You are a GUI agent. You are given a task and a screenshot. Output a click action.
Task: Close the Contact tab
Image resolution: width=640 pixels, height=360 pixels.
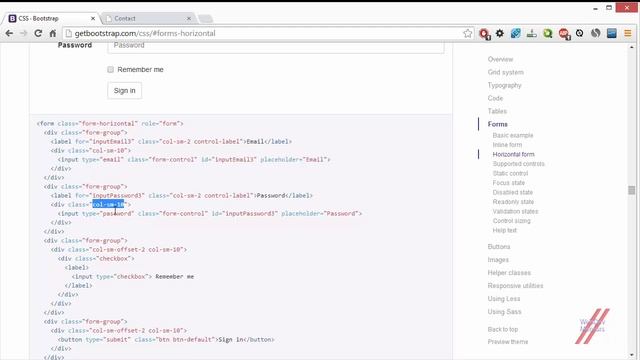[189, 18]
